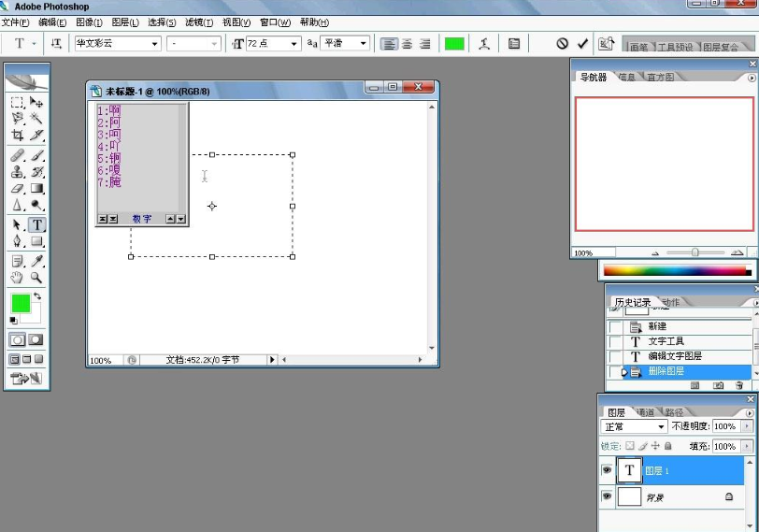Viewport: 759px width, 532px height.
Task: Commit the current text edits
Action: tap(583, 44)
